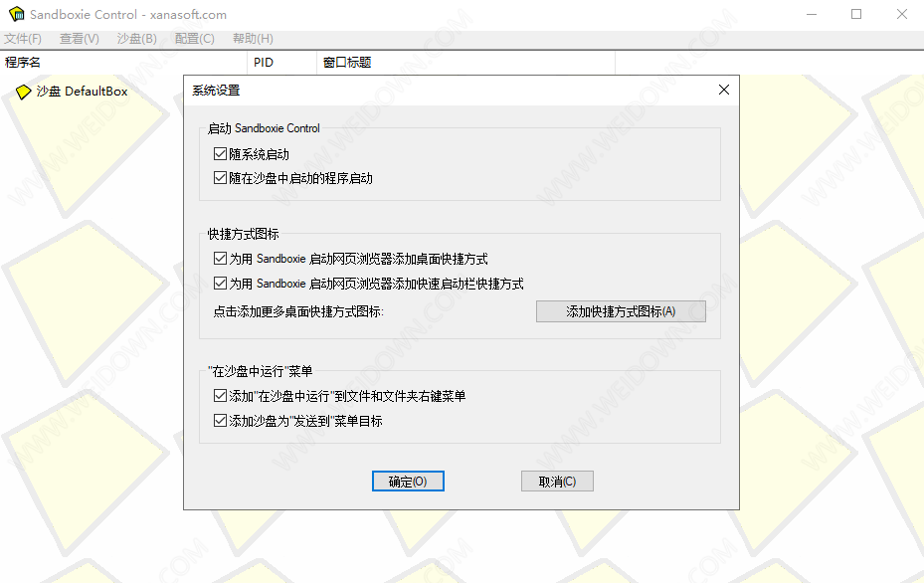The width and height of the screenshot is (924, 583).
Task: Toggle 添加桌面快捷方式 browser checkbox
Action: [x=220, y=259]
